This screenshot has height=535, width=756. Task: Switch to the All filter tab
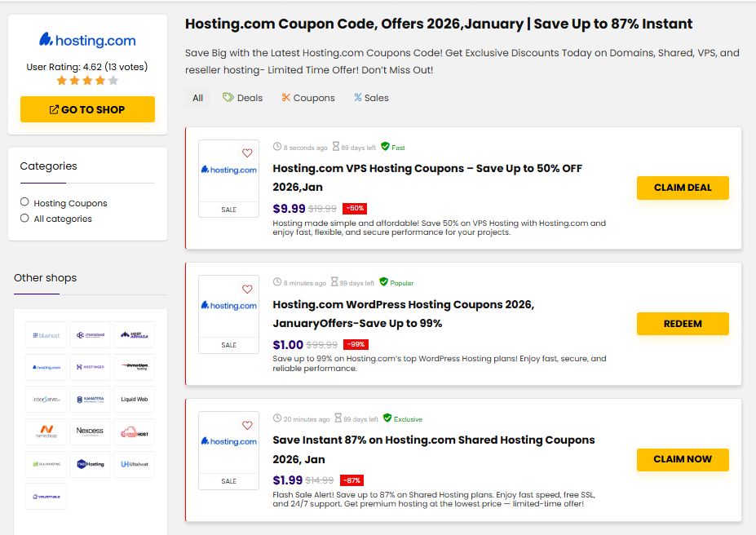(x=197, y=98)
